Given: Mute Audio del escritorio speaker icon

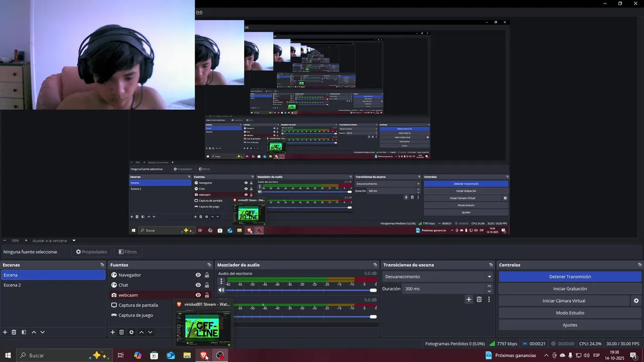Looking at the screenshot, I should [x=221, y=290].
